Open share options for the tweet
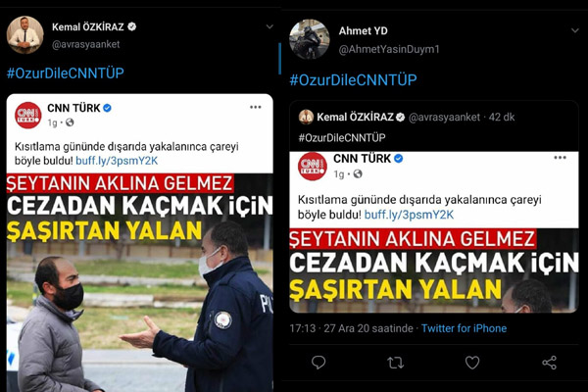The width and height of the screenshot is (588, 392). (x=550, y=363)
